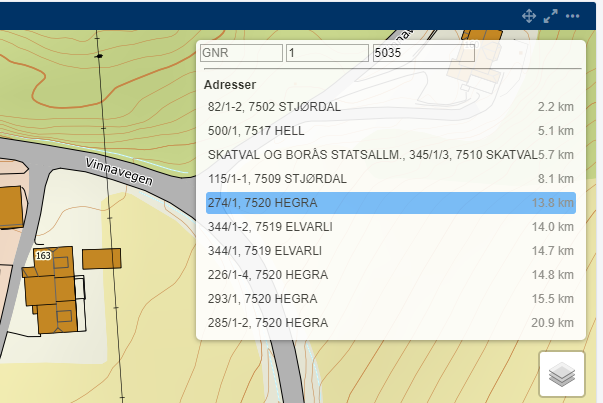This screenshot has width=603, height=403.
Task: Select address 115/1-1, 7509 STJØRDAL
Action: pyautogui.click(x=391, y=179)
